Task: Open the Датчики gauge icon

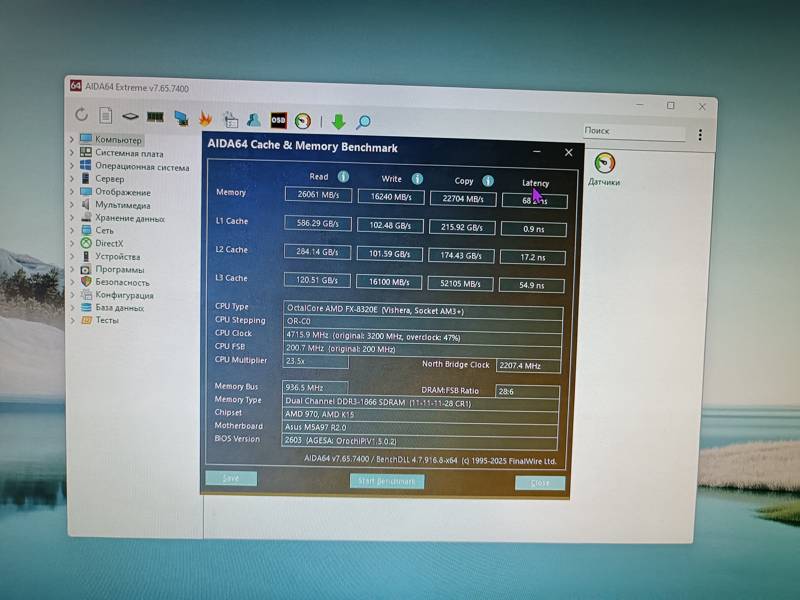Action: pyautogui.click(x=604, y=164)
